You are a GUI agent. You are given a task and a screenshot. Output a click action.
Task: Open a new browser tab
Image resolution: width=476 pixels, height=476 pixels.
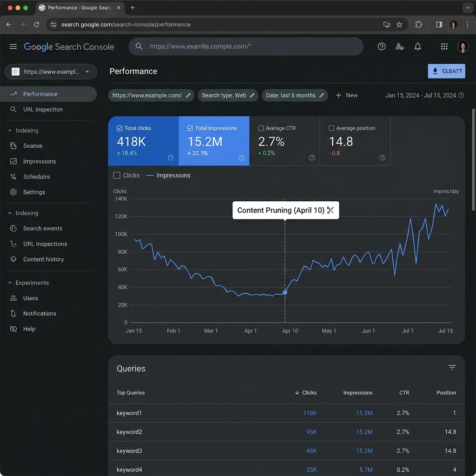coord(132,7)
